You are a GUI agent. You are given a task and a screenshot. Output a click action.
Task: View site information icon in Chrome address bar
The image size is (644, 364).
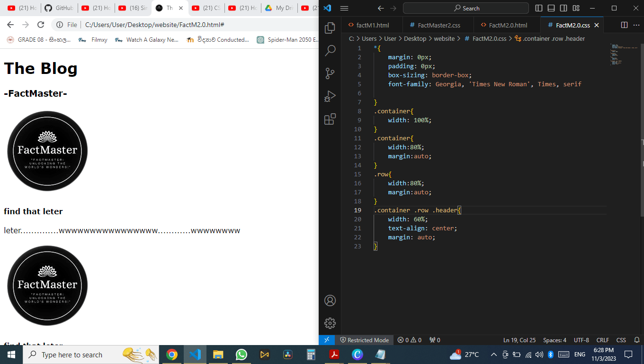[60, 25]
